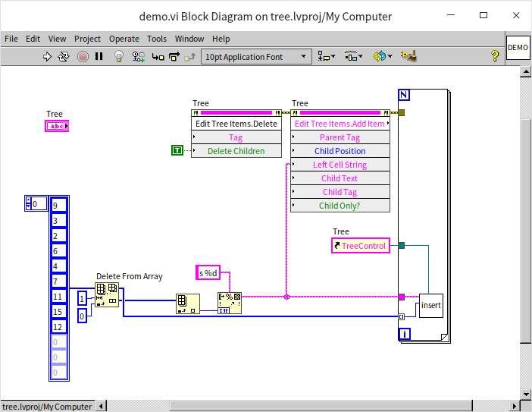Toggle the True boolean constant
This screenshot has width=532, height=412.
[x=177, y=151]
